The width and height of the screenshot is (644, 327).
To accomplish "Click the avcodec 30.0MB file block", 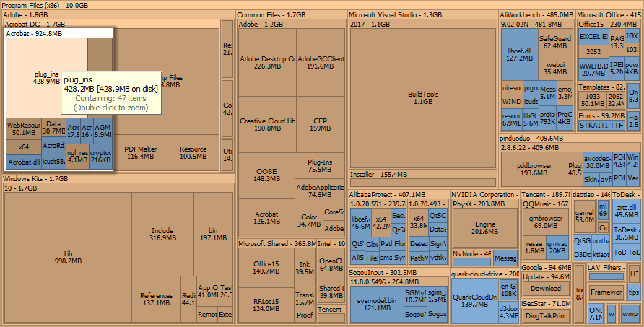I will [x=598, y=162].
